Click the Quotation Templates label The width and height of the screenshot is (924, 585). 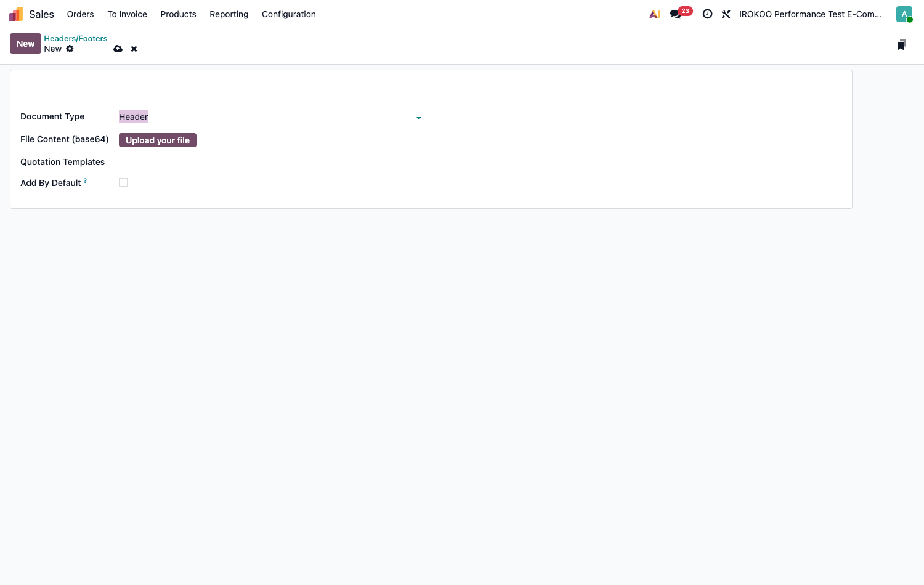pos(62,162)
